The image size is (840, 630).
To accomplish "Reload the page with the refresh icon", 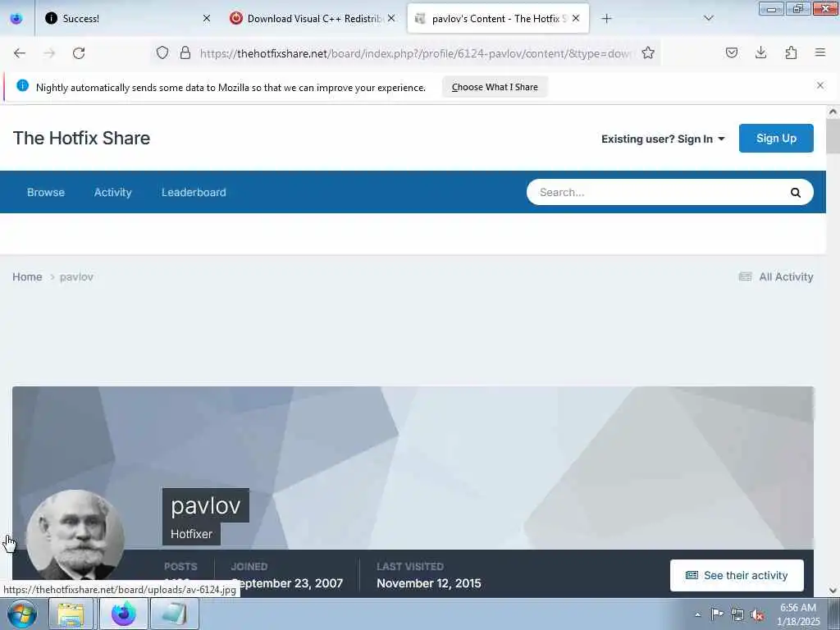I will coord(79,53).
